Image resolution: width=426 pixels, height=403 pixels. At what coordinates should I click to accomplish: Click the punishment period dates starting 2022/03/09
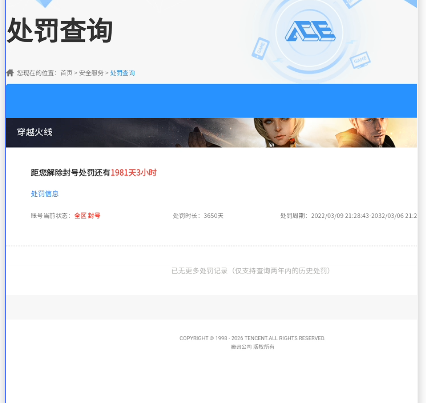tap(364, 216)
